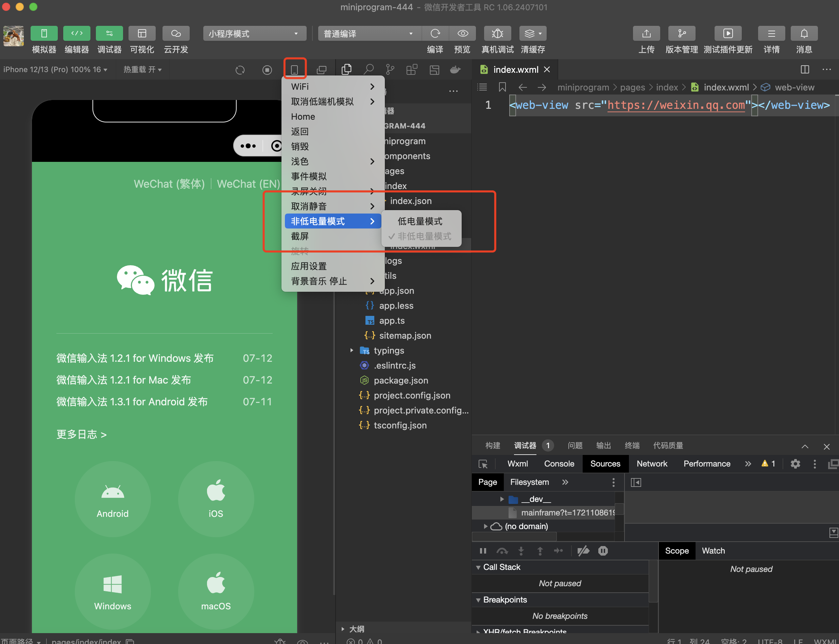Click the simulator refresh icon
This screenshot has width=839, height=644.
(x=240, y=70)
